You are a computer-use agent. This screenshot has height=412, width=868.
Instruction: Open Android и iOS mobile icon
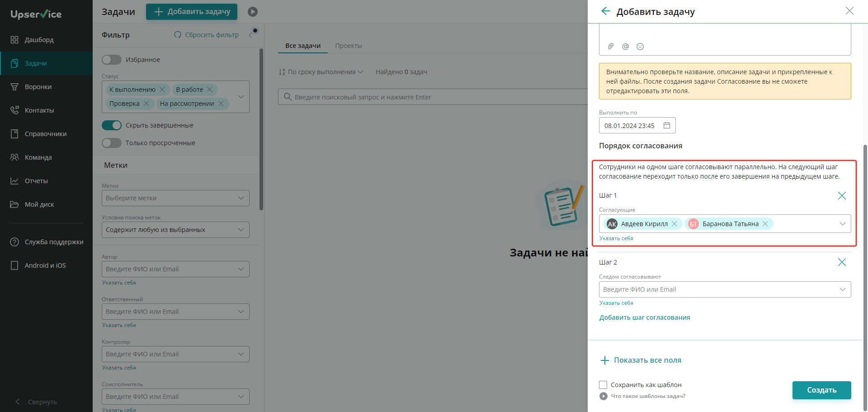click(x=14, y=265)
